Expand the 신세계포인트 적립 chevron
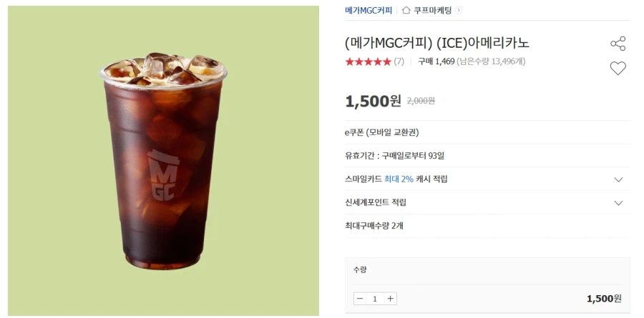644x318 pixels. [618, 203]
